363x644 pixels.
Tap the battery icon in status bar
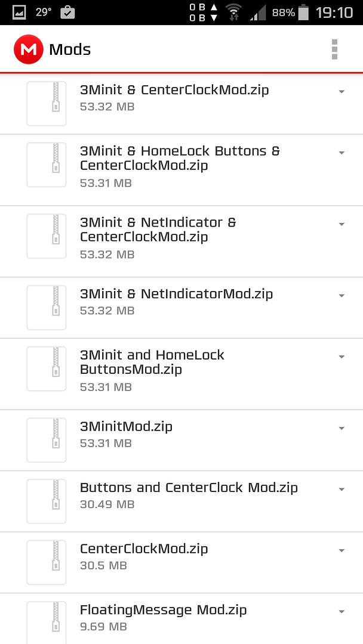pyautogui.click(x=304, y=12)
